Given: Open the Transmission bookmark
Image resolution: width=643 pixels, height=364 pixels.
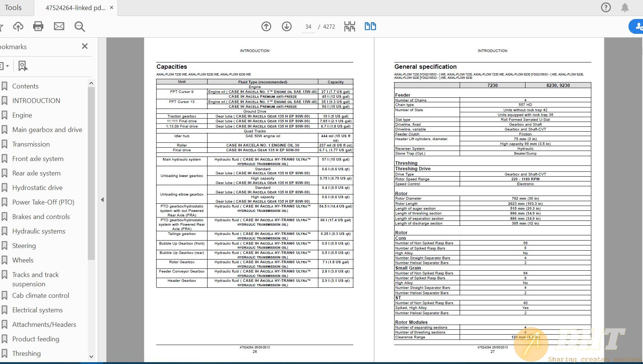Looking at the screenshot, I should 31,144.
